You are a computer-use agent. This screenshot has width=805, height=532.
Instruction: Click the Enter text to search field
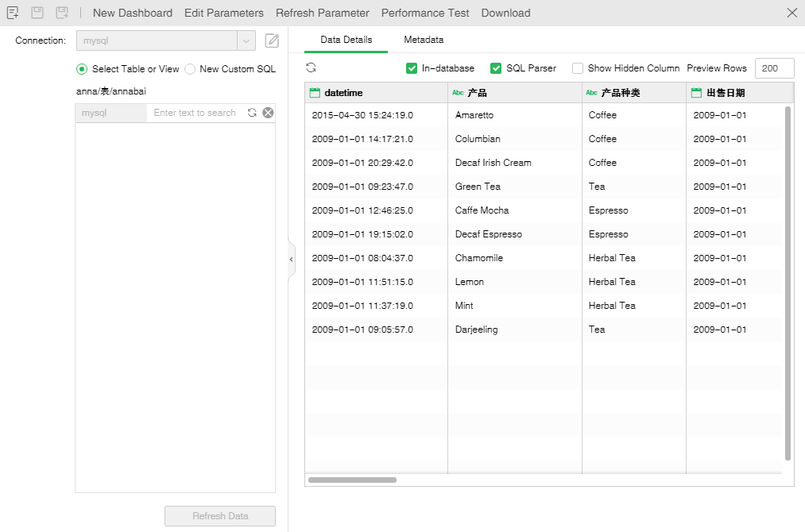tap(195, 113)
